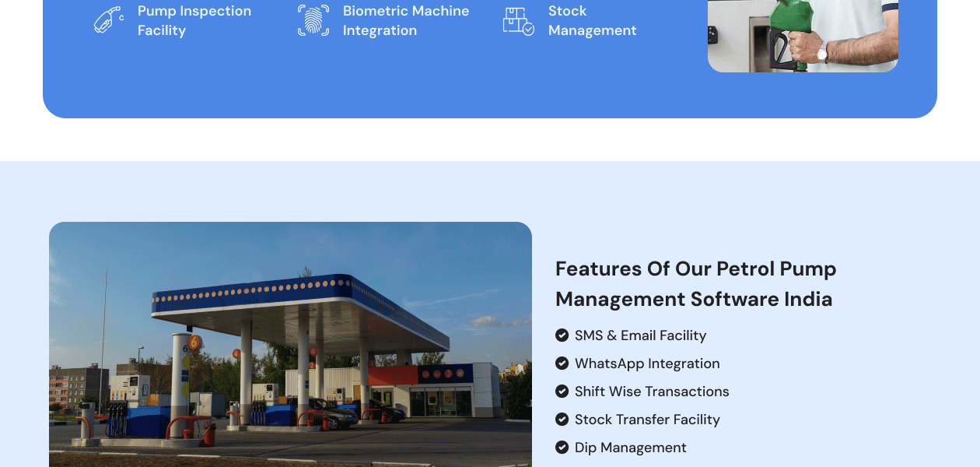Click the checkmark beside WhatsApp Integration
The height and width of the screenshot is (467, 980).
point(562,363)
